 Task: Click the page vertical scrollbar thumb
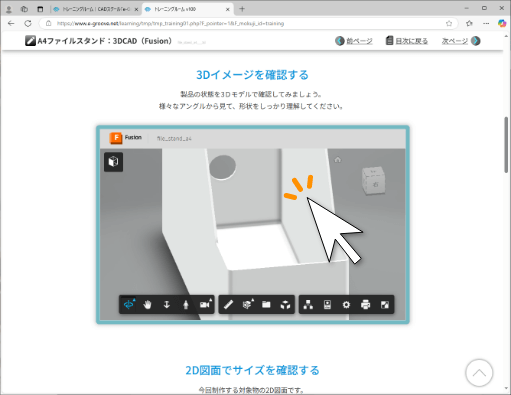coord(507,144)
